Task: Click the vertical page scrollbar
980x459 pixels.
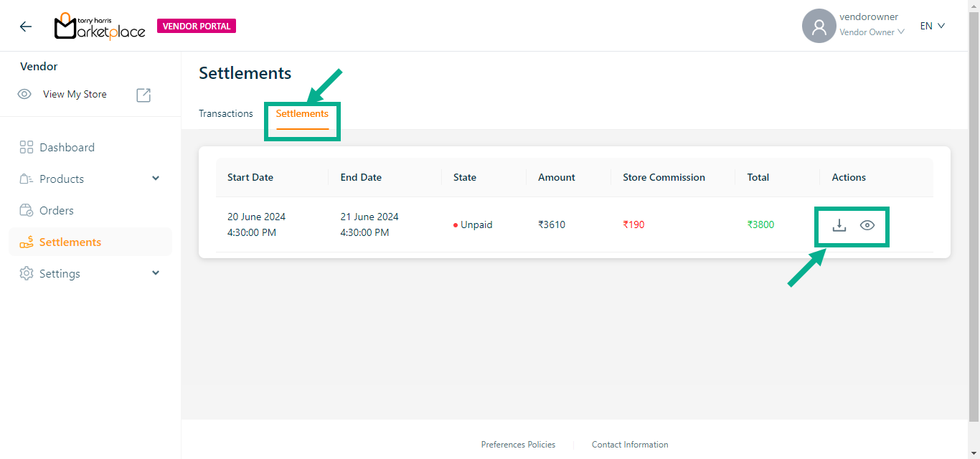Action: 974,215
